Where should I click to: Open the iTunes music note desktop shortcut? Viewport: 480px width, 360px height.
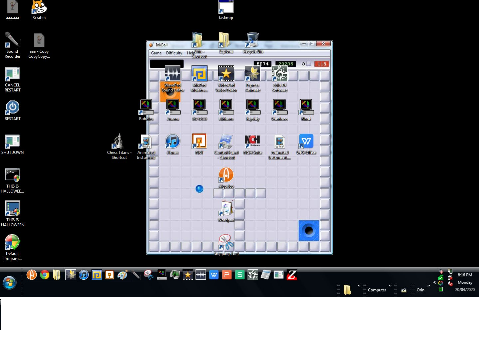click(x=172, y=144)
